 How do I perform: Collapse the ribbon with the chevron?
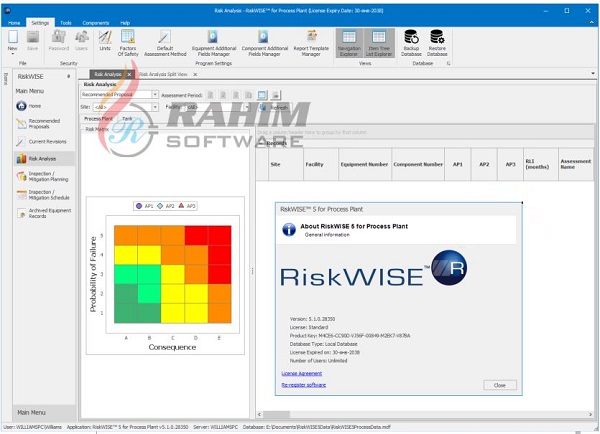point(592,23)
